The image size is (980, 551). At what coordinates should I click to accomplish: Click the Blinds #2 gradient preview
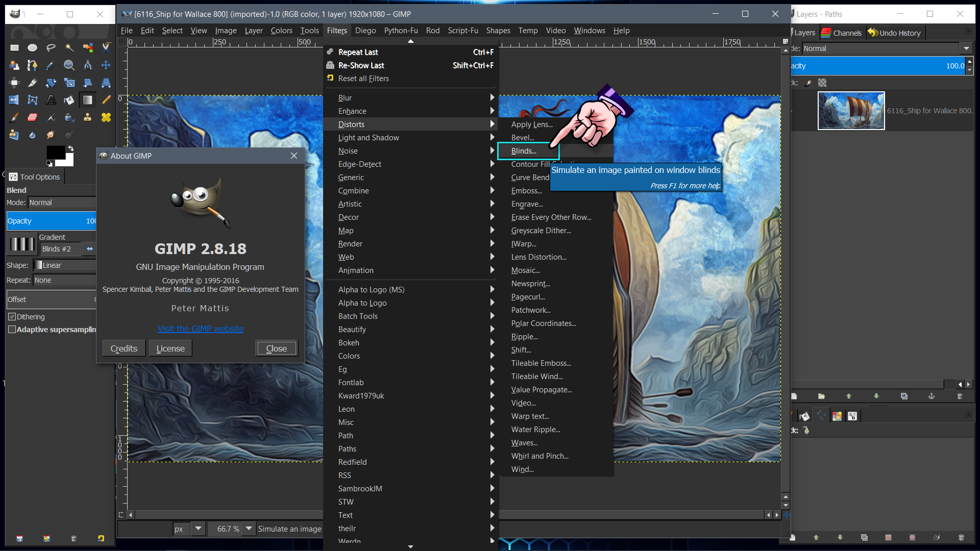point(22,244)
